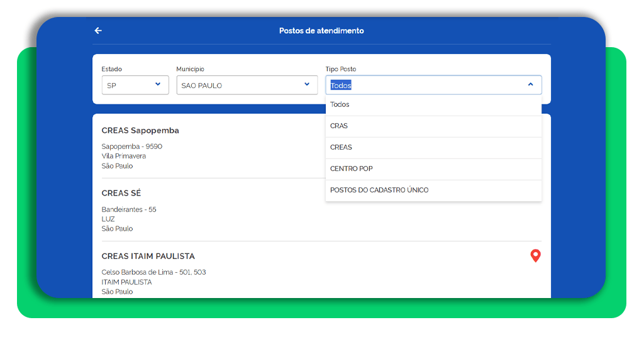Click the Bandeirantes - 55 address line
Viewport: 644px width, 337px height.
[129, 209]
